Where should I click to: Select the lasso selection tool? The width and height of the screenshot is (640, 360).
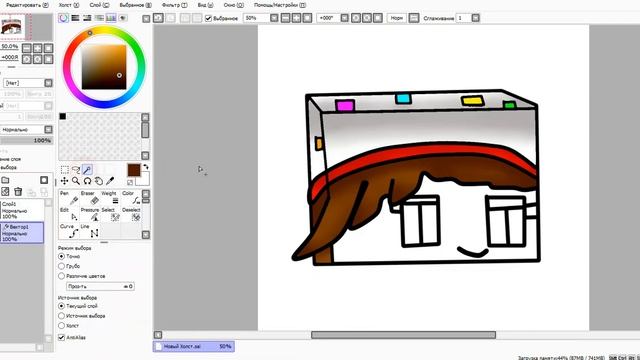click(x=76, y=169)
